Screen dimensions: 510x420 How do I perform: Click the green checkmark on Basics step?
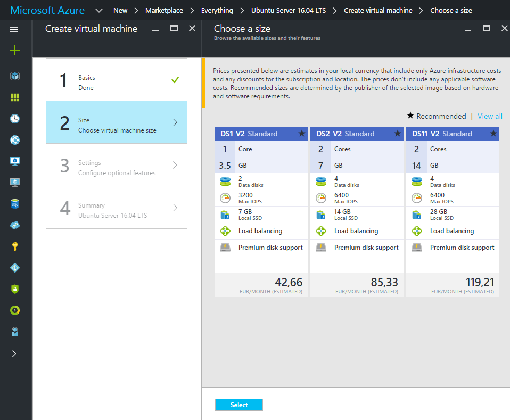point(175,80)
